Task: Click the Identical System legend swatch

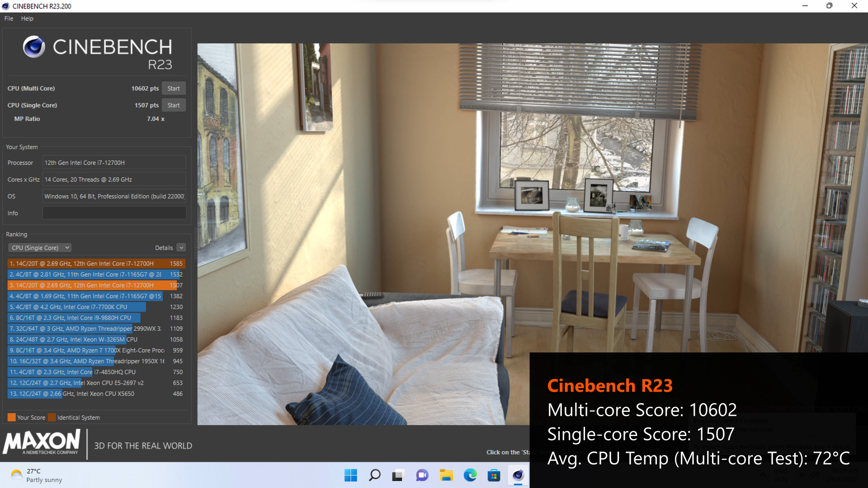Action: point(52,417)
